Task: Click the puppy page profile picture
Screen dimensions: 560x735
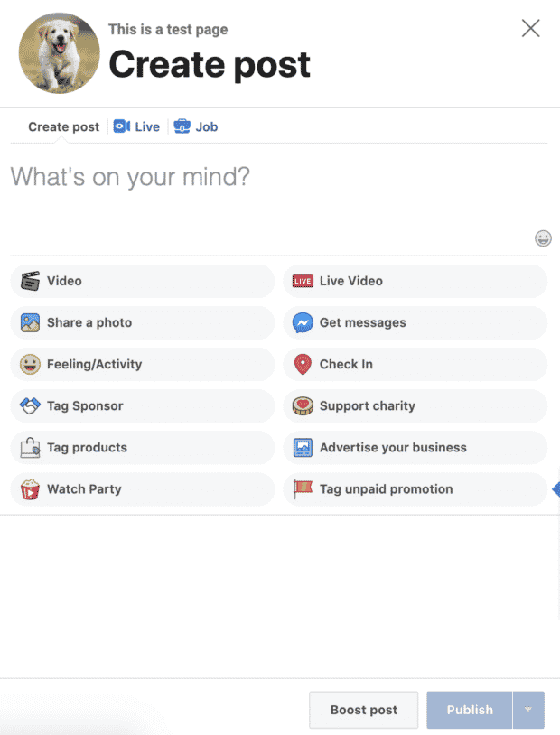Action: click(59, 53)
